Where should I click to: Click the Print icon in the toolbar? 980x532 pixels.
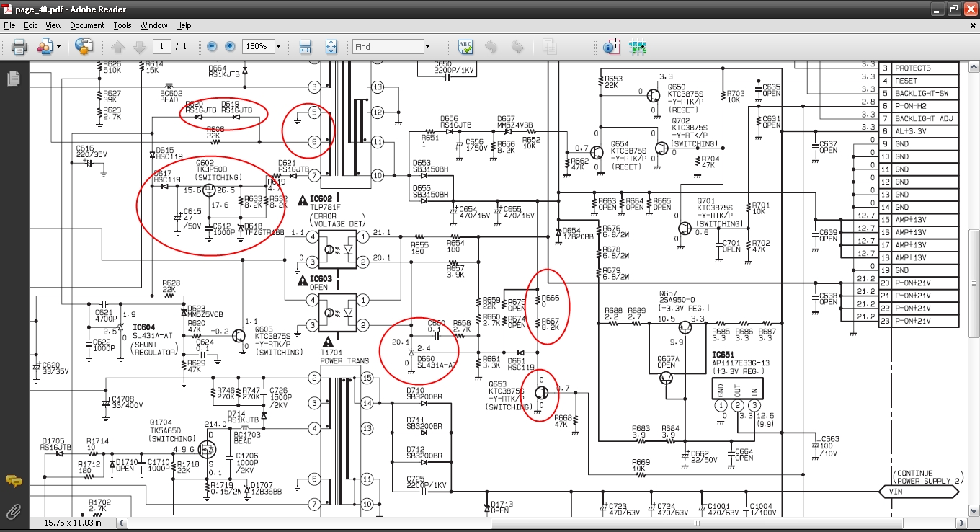(19, 47)
